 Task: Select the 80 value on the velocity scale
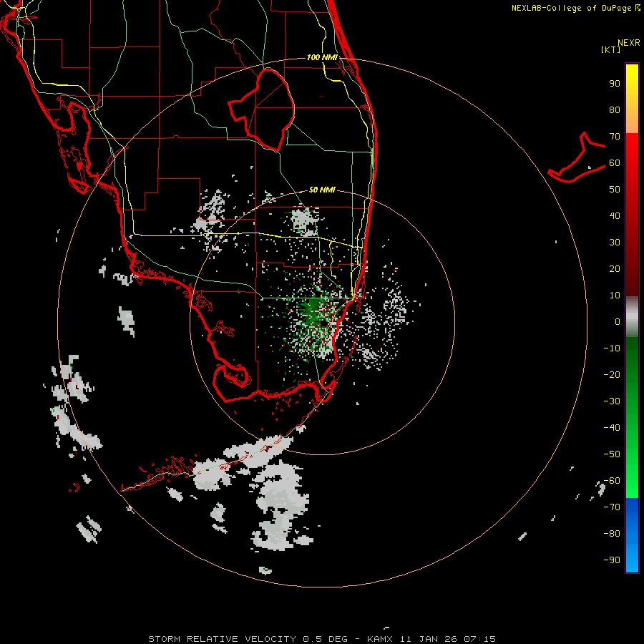click(615, 110)
